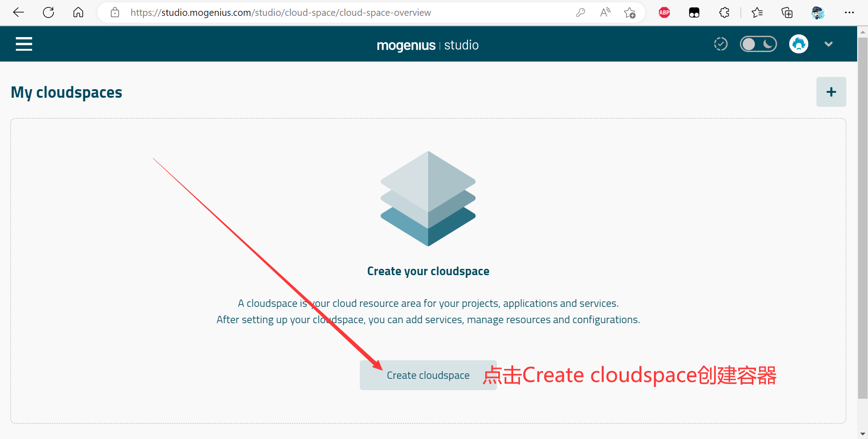Viewport: 868px width, 439px height.
Task: Click the plus button to add cloudspace
Action: click(x=831, y=92)
